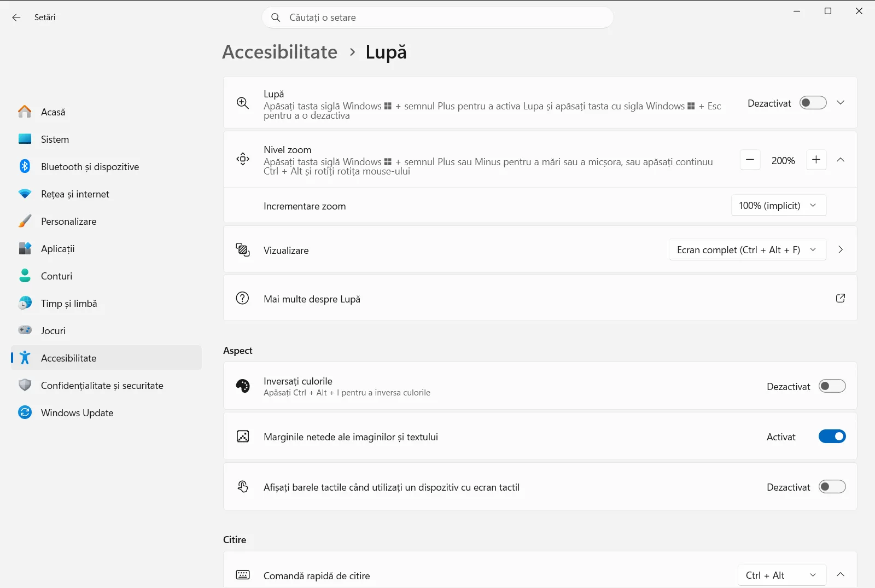Open the Acasă home icon
This screenshot has height=588, width=875.
(x=25, y=112)
